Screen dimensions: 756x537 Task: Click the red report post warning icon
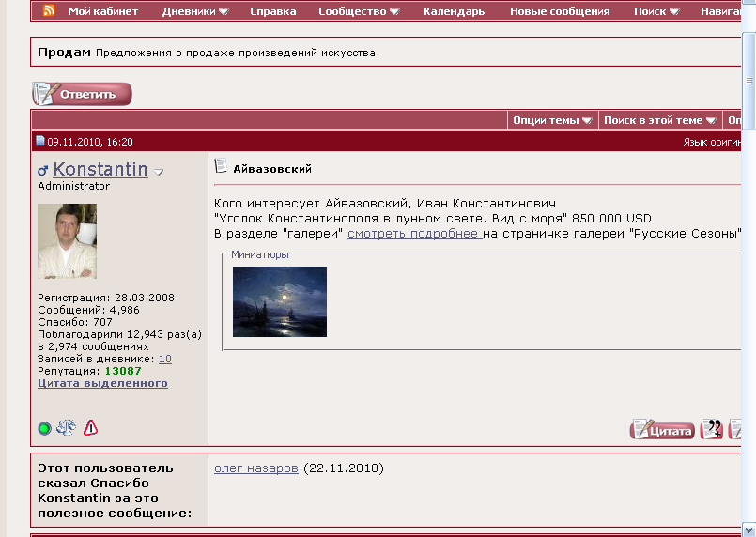click(90, 428)
